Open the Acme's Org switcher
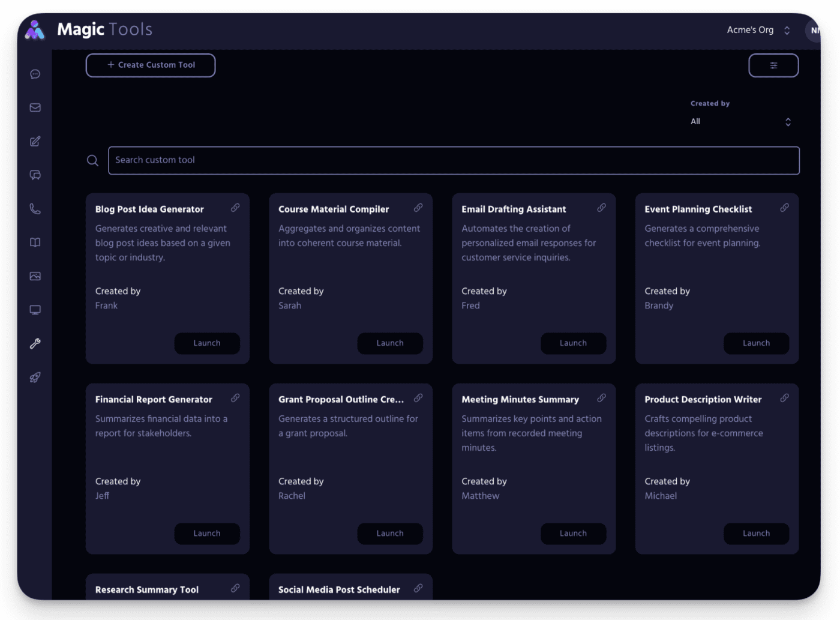 tap(758, 30)
